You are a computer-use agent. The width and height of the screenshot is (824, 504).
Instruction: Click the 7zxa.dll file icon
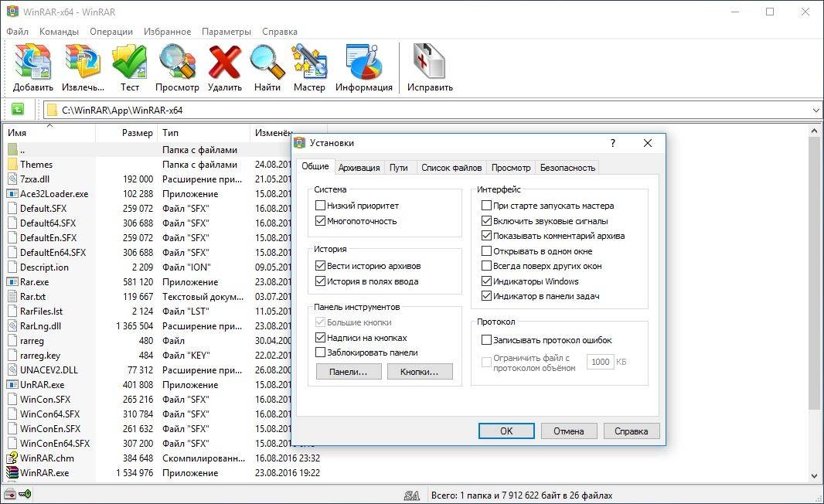coord(12,179)
